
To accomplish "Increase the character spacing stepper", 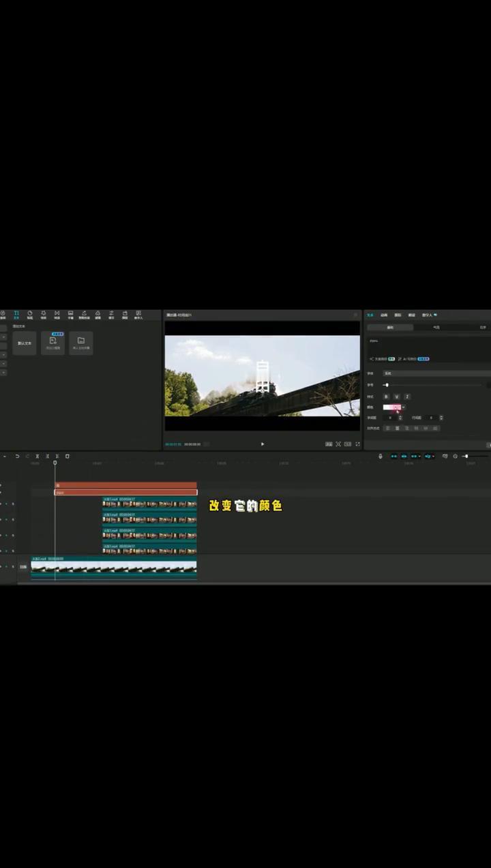I will (x=400, y=416).
